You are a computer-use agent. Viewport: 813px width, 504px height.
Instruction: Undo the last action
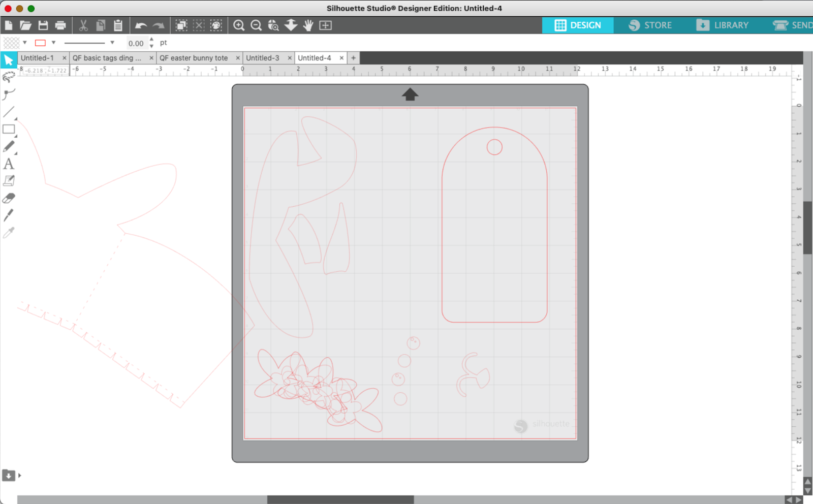pos(141,25)
